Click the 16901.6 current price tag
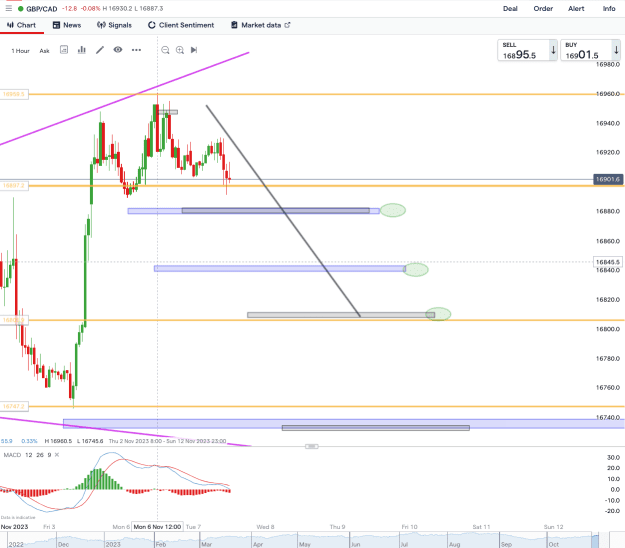 [608, 179]
